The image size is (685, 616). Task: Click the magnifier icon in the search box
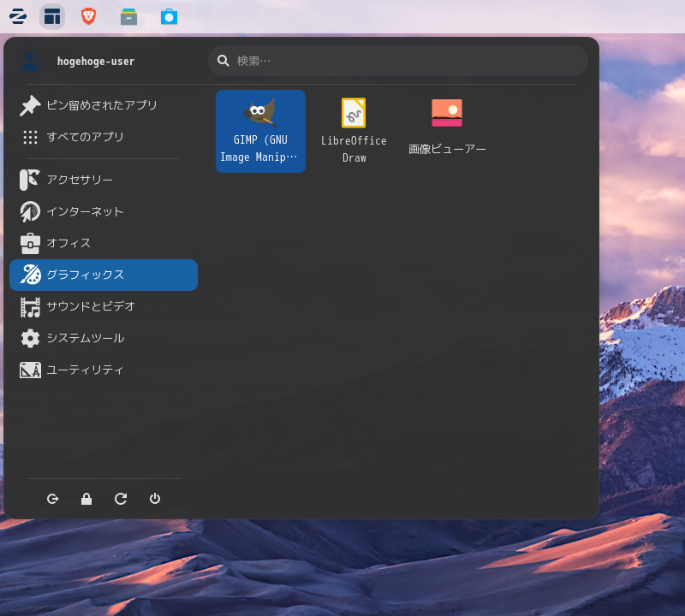pos(223,61)
